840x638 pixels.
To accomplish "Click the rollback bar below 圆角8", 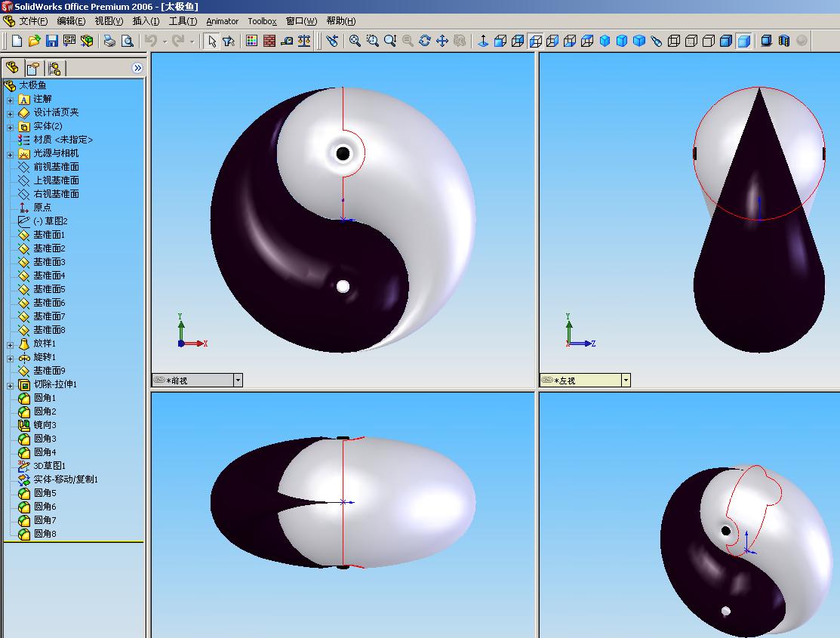I will (x=74, y=542).
